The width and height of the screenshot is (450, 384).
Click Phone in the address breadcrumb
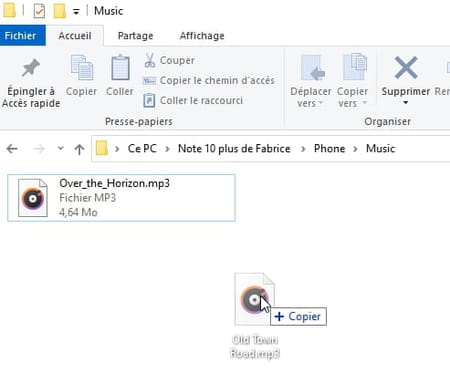[x=329, y=148]
